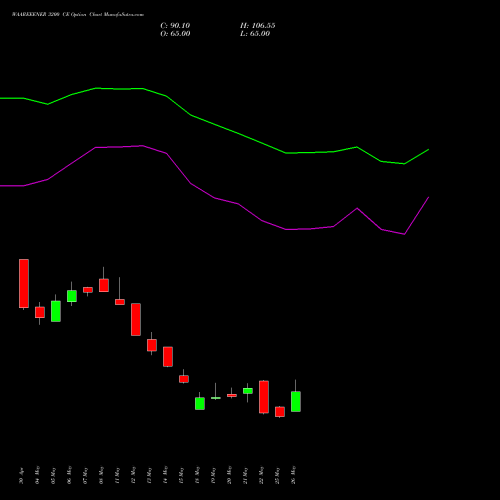Select the 04 May date label
The height and width of the screenshot is (500, 500).
click(38, 475)
